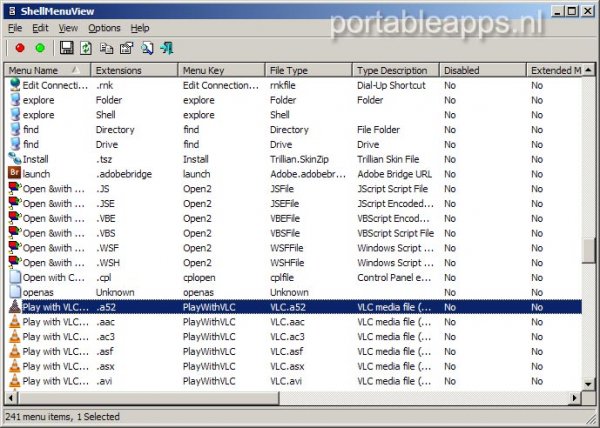Viewport: 600px width, 428px height.
Task: Click the 'File Folder' description cell
Action: [378, 130]
